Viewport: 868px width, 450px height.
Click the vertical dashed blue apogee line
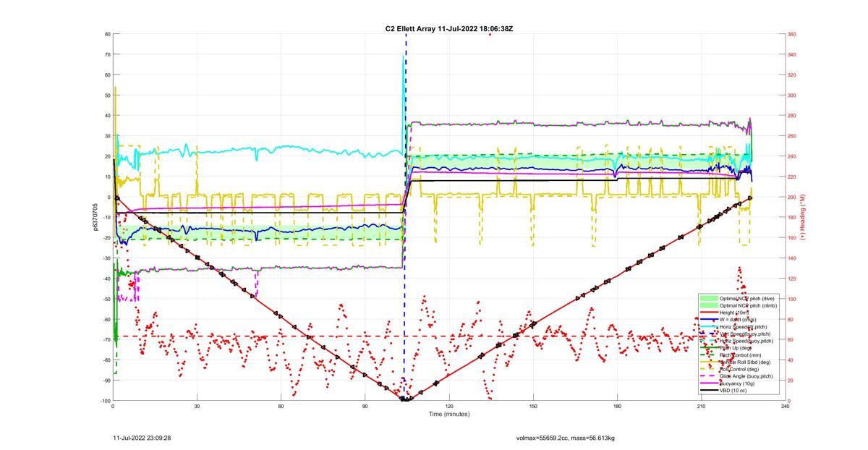click(405, 217)
